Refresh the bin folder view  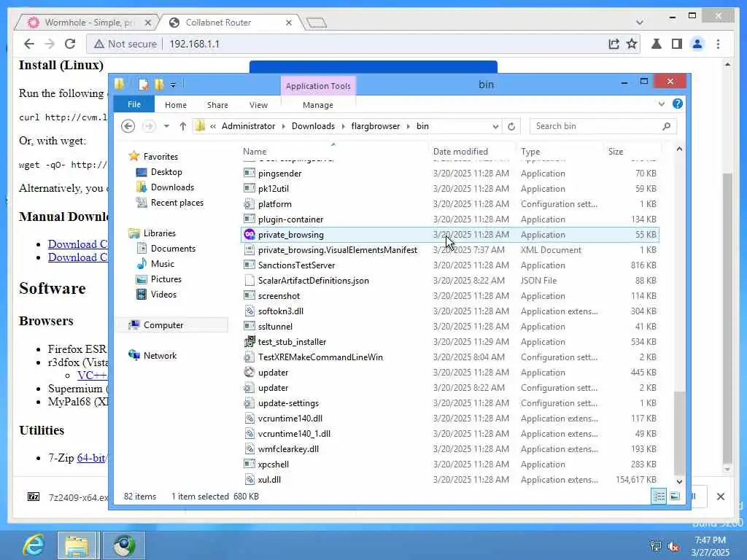[511, 126]
